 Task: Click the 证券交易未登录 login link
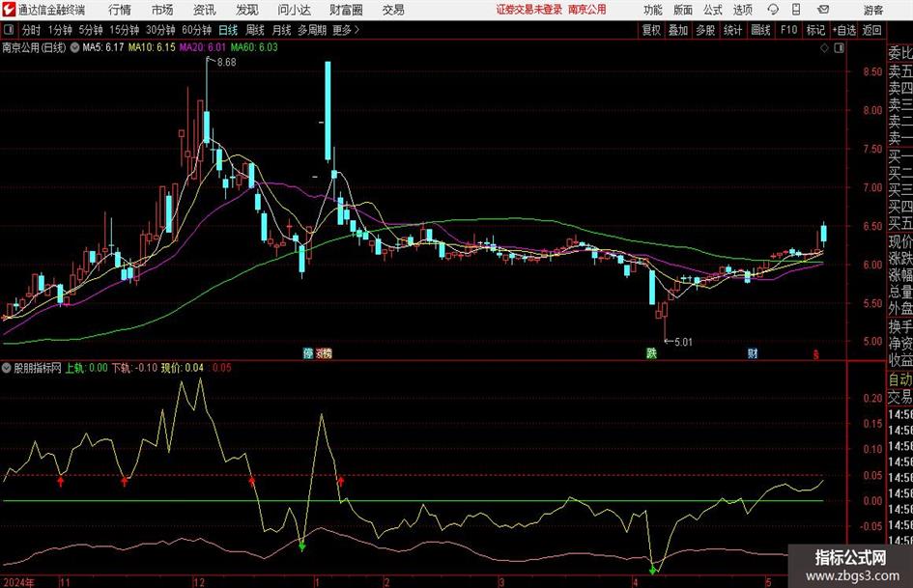[x=529, y=10]
